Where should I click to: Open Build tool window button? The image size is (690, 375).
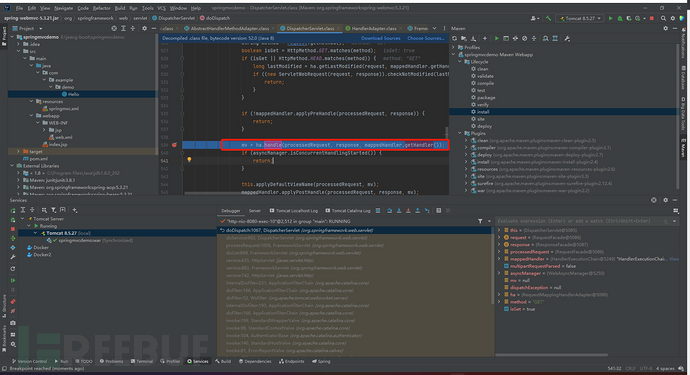[223, 361]
